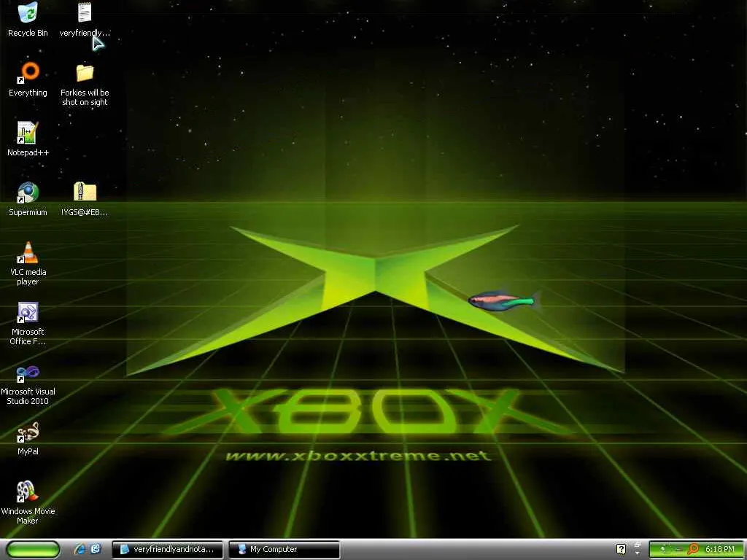Launch Internet Explorer from Quick Launch

pos(80,549)
